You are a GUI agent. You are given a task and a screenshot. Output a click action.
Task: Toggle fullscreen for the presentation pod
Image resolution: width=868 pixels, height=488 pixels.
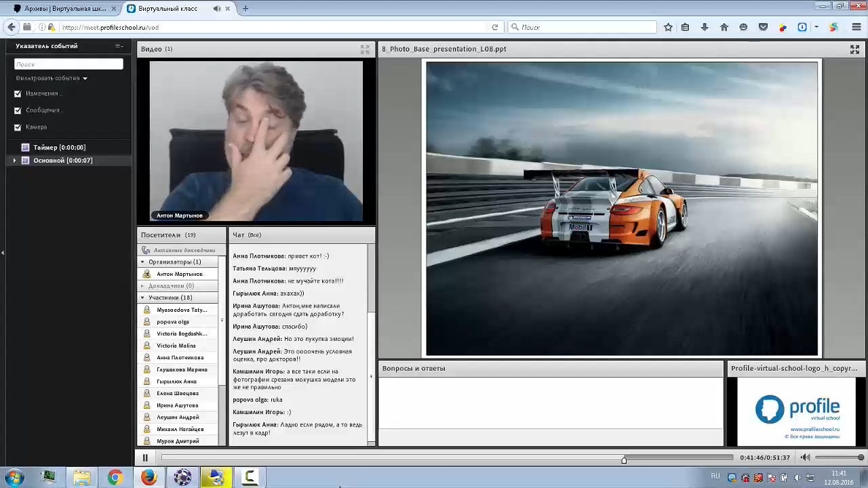[x=854, y=49]
